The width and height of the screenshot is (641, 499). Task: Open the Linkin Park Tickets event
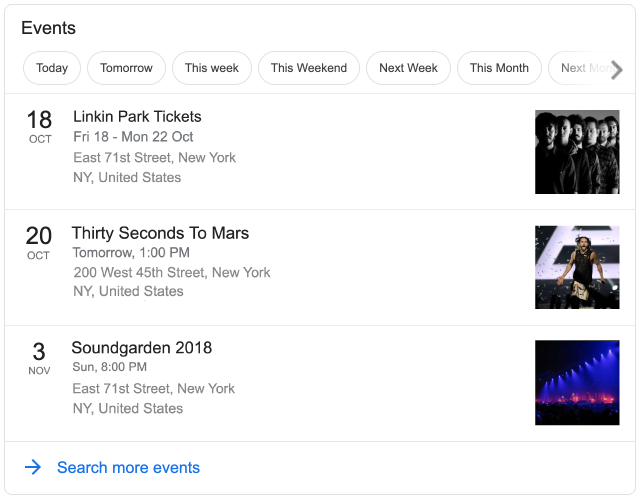pos(137,117)
